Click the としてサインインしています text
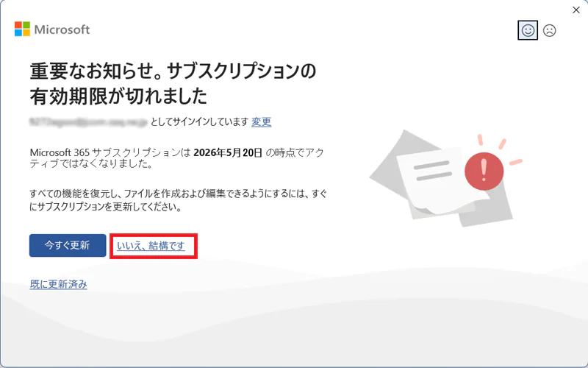 point(199,121)
